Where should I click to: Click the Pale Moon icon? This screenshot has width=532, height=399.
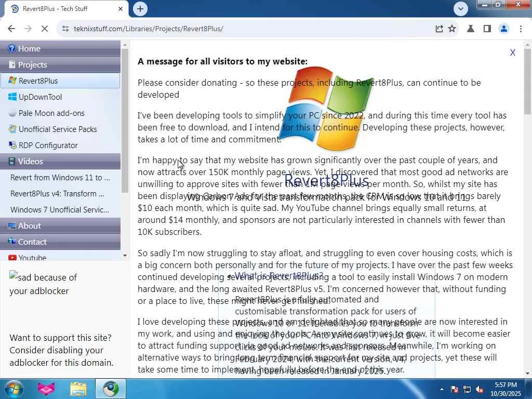(x=12, y=113)
